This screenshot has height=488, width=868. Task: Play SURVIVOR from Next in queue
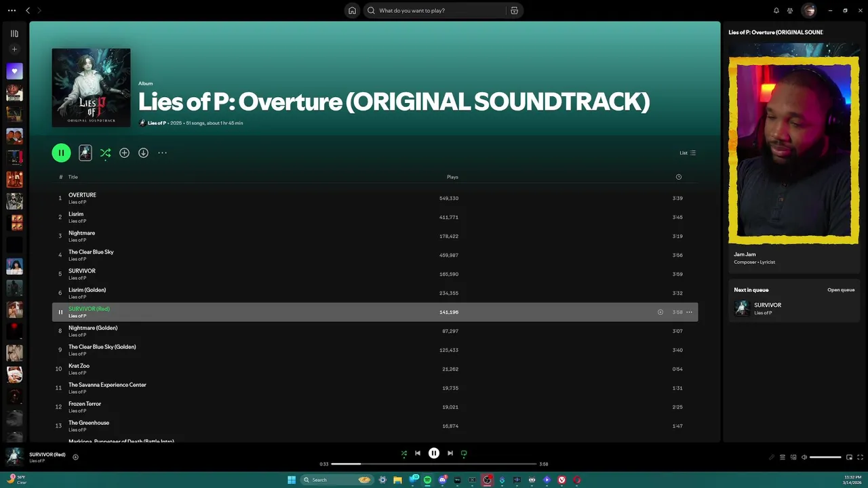[x=794, y=308]
